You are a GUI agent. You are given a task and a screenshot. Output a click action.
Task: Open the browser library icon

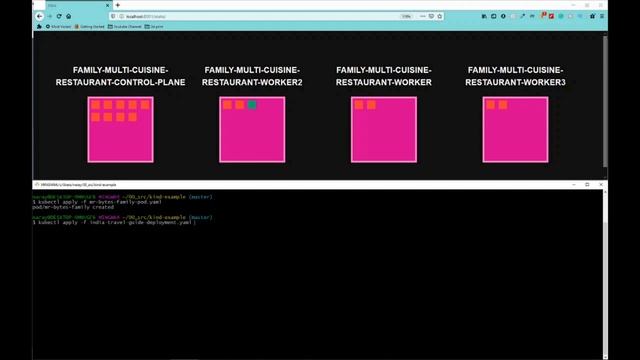click(x=484, y=16)
